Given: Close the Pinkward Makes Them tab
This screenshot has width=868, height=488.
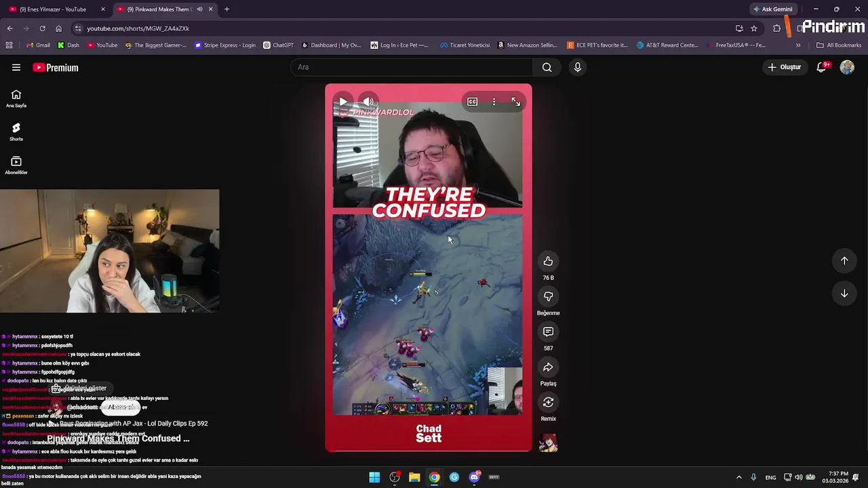Looking at the screenshot, I should click(211, 9).
